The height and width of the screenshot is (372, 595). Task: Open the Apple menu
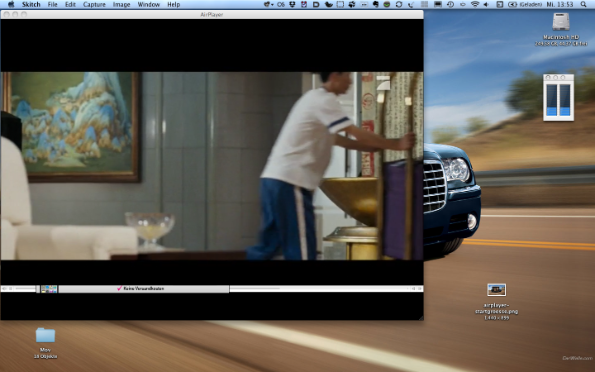pos(11,5)
